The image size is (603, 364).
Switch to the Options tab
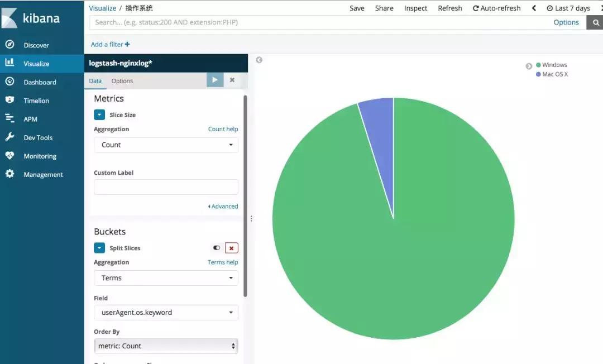pyautogui.click(x=122, y=80)
